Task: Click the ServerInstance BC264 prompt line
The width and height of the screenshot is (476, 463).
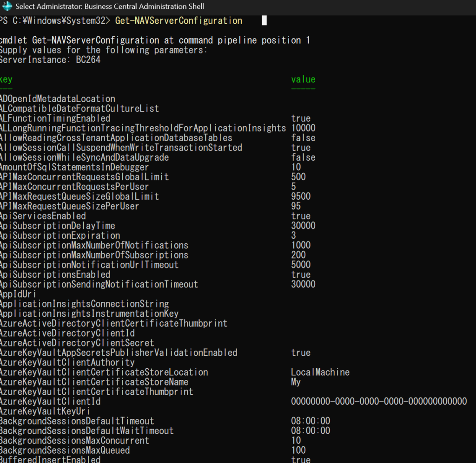Action: coord(50,60)
